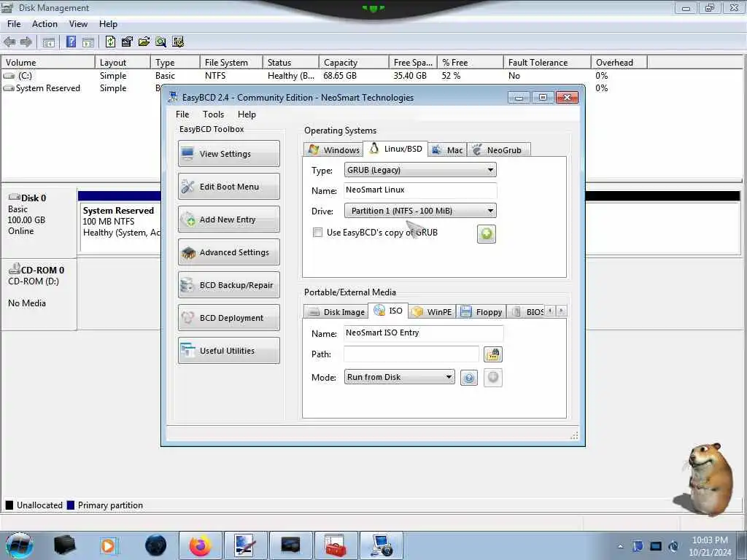Select the System Reserved volume row
The width and height of the screenshot is (747, 560).
pyautogui.click(x=81, y=88)
